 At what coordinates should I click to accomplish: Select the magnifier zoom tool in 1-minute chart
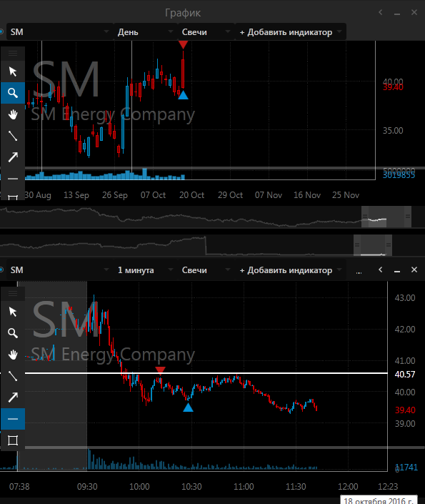pos(13,333)
